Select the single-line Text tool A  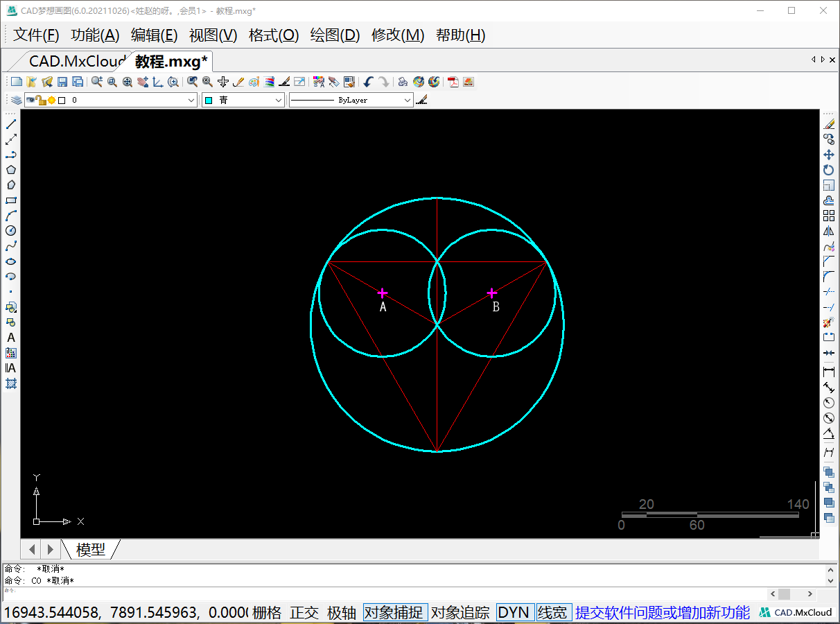[11, 338]
